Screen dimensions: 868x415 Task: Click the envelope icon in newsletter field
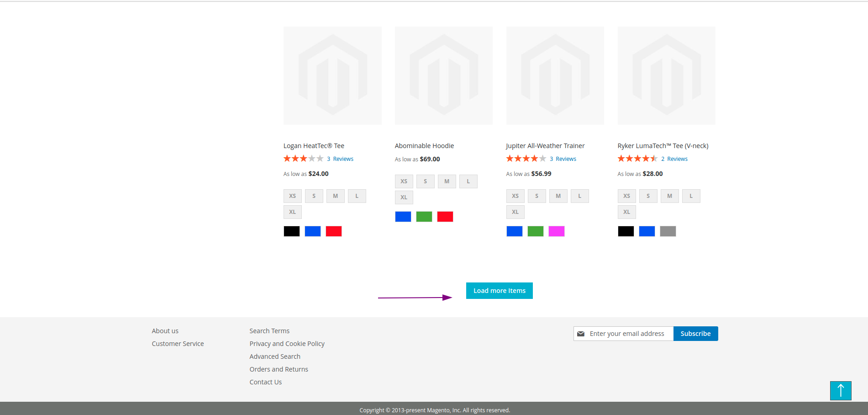pyautogui.click(x=581, y=334)
